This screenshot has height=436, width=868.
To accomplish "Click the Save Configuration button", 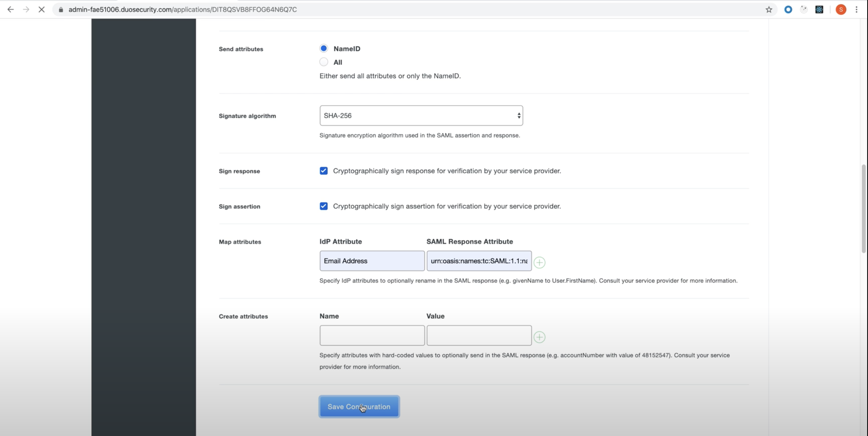I will point(359,407).
